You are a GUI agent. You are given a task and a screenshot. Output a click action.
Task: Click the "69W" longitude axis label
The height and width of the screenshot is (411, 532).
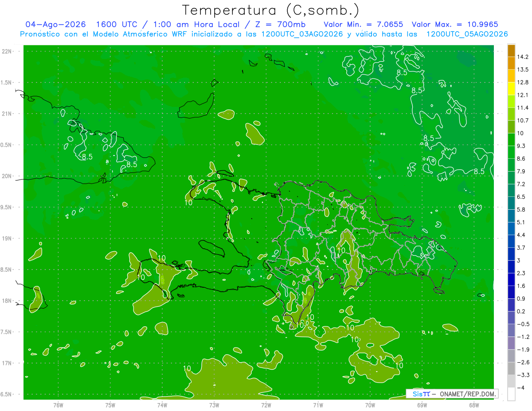422,405
